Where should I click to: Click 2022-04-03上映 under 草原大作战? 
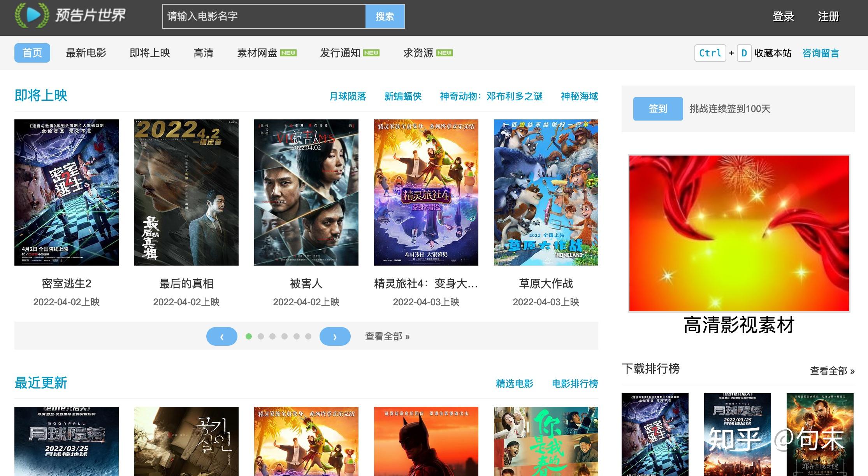[x=546, y=302]
